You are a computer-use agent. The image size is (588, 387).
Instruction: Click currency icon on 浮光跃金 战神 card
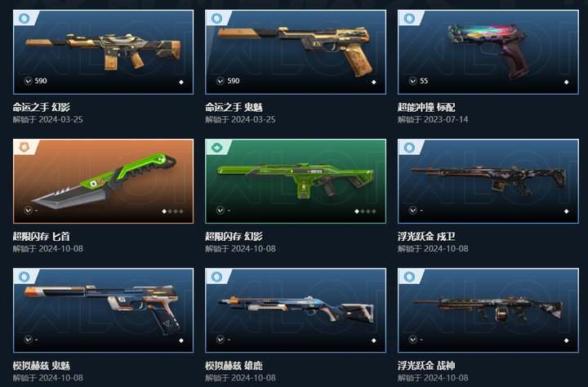click(x=413, y=340)
